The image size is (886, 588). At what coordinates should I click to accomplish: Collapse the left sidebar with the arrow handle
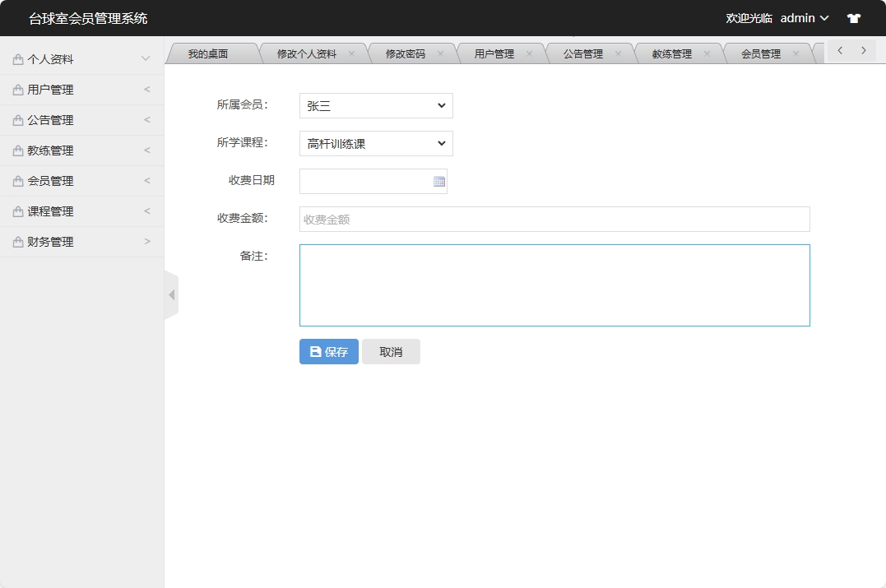click(x=172, y=294)
